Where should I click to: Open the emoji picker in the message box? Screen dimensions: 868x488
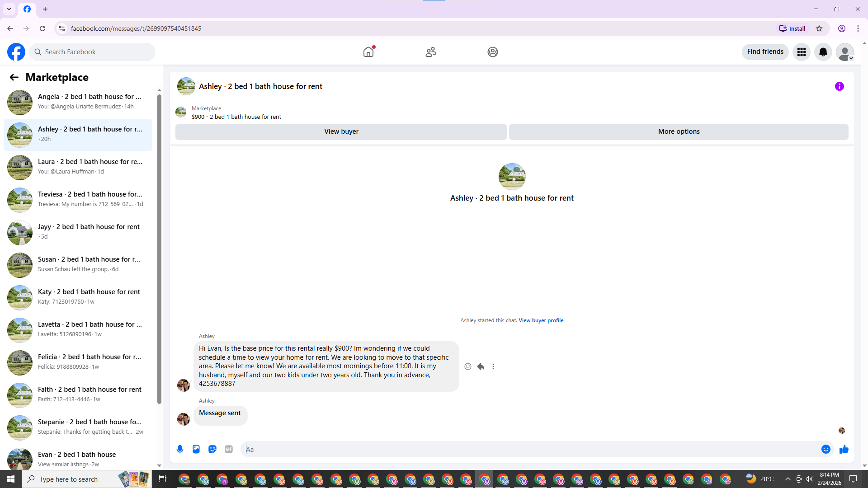[826, 449]
